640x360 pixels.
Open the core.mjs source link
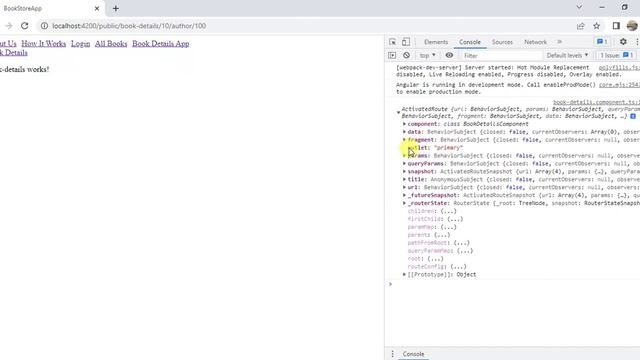click(x=619, y=85)
